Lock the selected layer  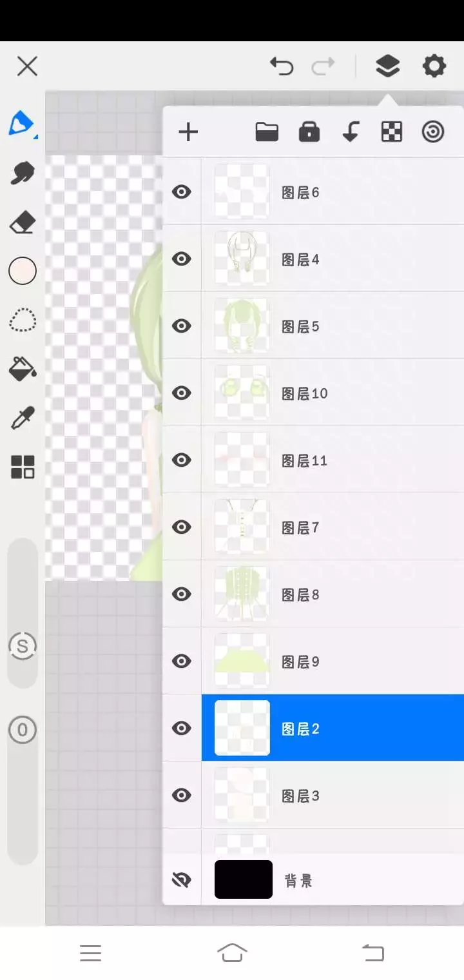(x=309, y=132)
